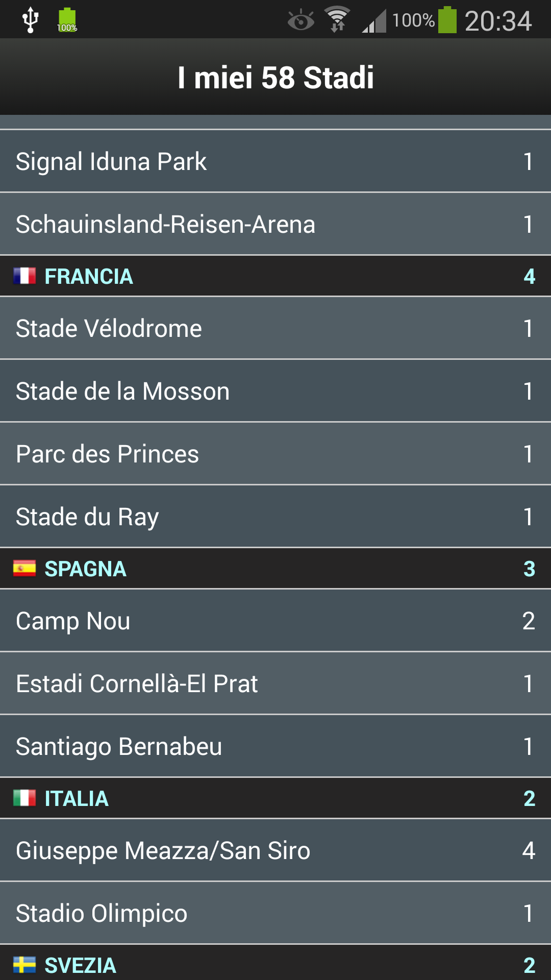Tap the USB connection status icon
The height and width of the screenshot is (980, 551).
(31, 20)
